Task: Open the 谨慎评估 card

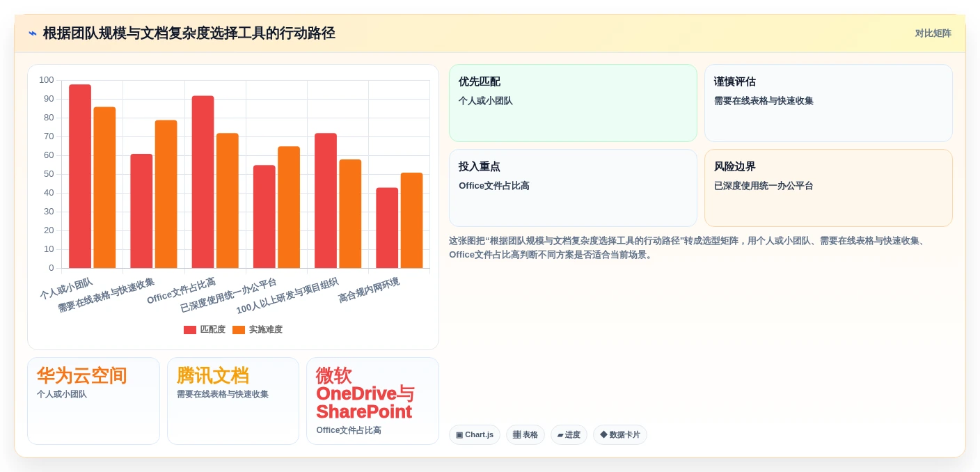Action: tap(828, 103)
